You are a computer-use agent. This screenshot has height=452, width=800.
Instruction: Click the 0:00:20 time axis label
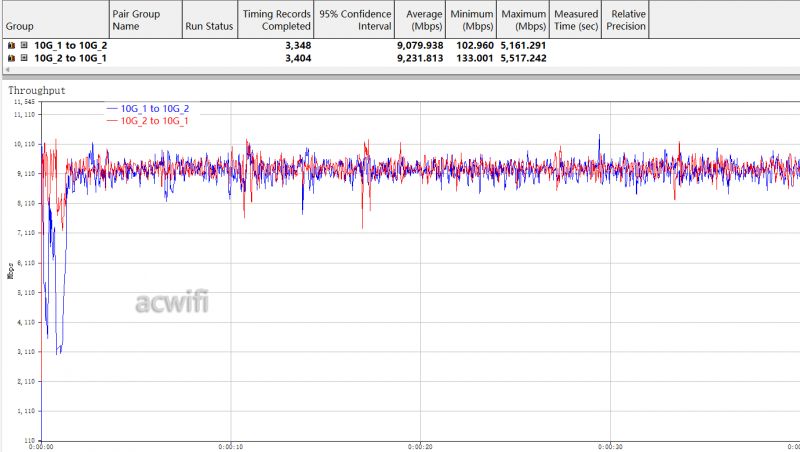pos(420,447)
